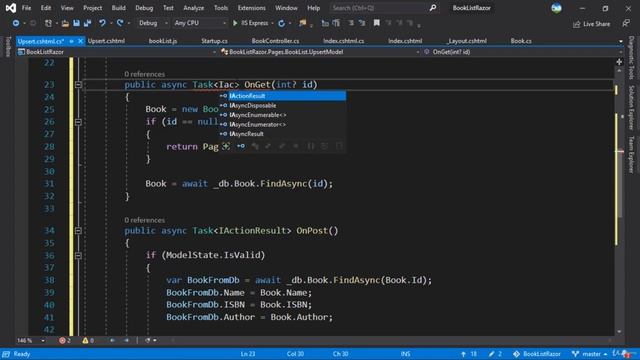The image size is (640, 360).
Task: Switch to the Book.cs tab
Action: 521,41
